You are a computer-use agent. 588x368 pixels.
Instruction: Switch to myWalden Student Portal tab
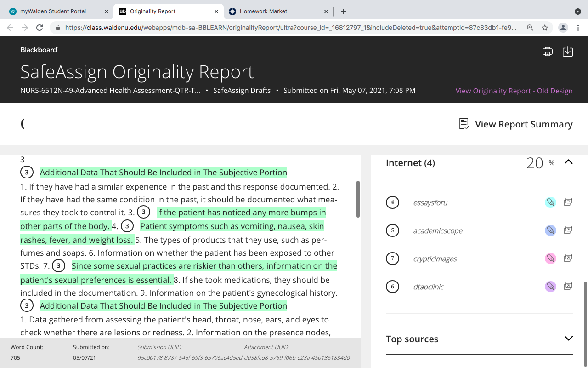[58, 11]
